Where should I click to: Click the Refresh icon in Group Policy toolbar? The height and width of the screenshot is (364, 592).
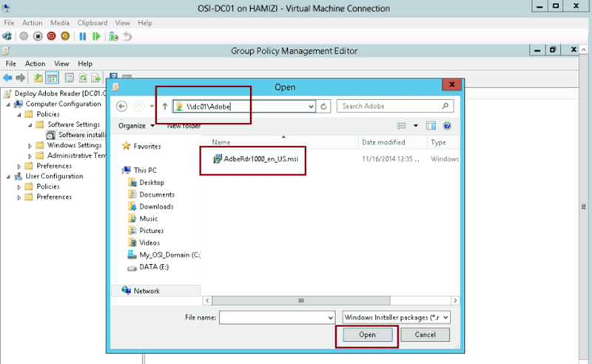point(83,78)
